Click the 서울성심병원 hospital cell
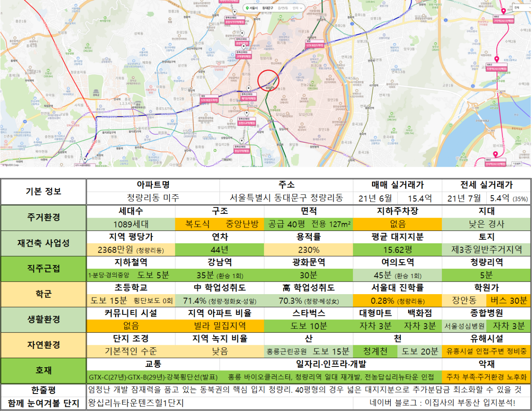 pyautogui.click(x=464, y=327)
